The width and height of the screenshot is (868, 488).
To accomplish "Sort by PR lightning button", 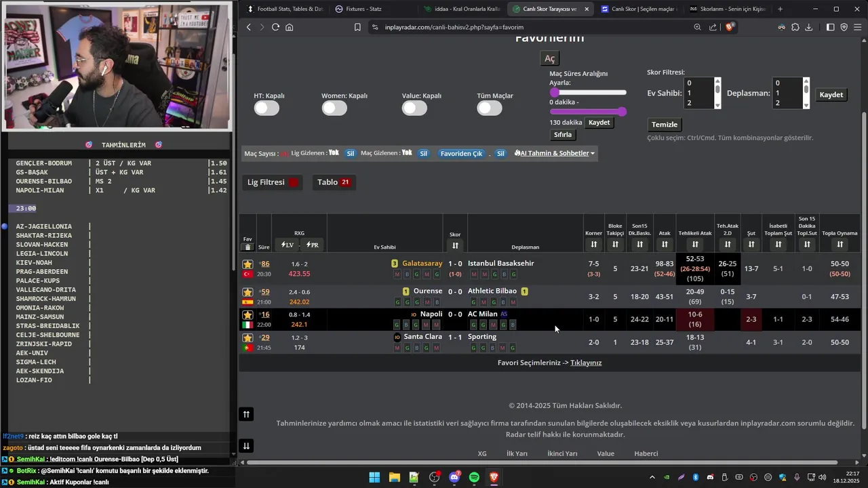I will pos(313,245).
